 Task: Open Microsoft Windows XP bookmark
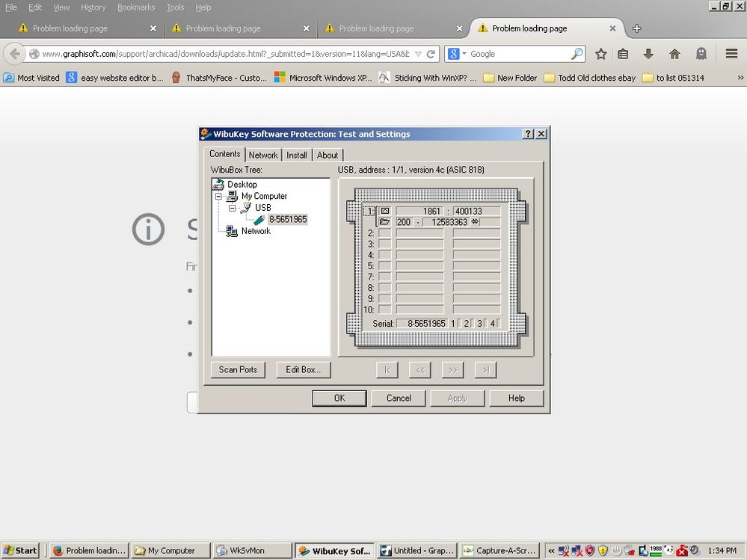324,78
